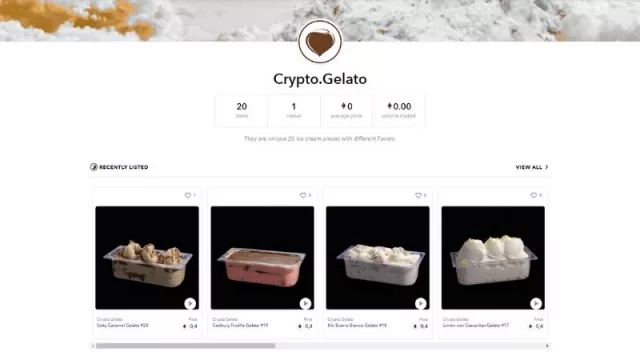Click the Recently Listed clock icon
This screenshot has height=360, width=640.
[94, 167]
